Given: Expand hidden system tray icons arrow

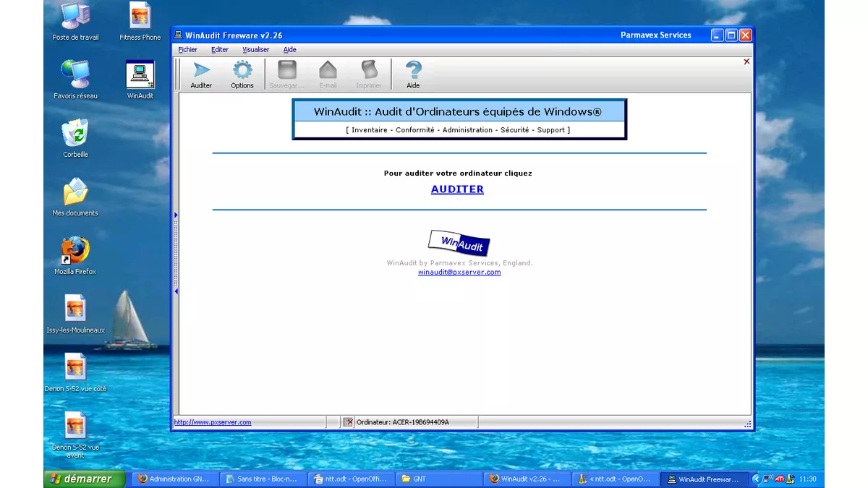Looking at the screenshot, I should point(757,479).
